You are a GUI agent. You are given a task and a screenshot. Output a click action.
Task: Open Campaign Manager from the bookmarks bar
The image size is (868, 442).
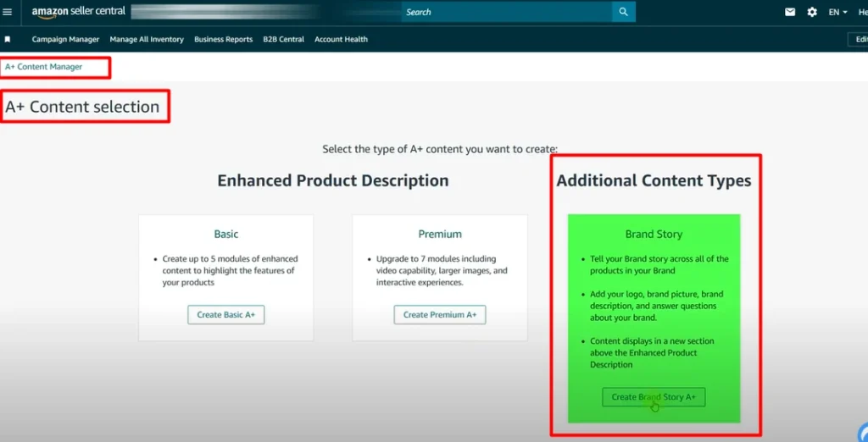point(66,39)
